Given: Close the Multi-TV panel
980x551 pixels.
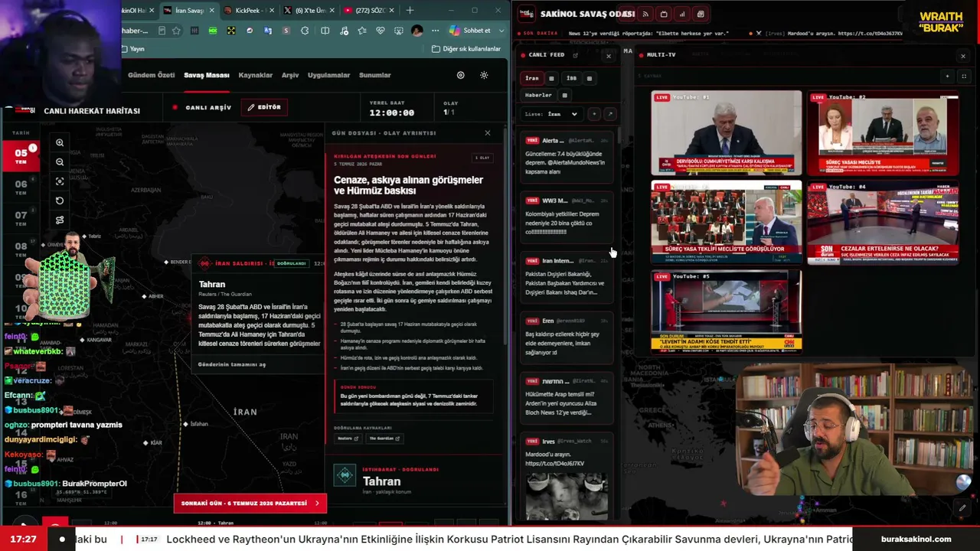Looking at the screenshot, I should pos(963,56).
